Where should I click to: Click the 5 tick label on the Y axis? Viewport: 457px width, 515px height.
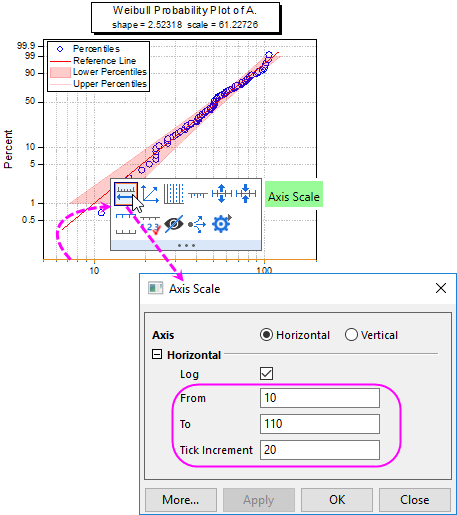32,164
